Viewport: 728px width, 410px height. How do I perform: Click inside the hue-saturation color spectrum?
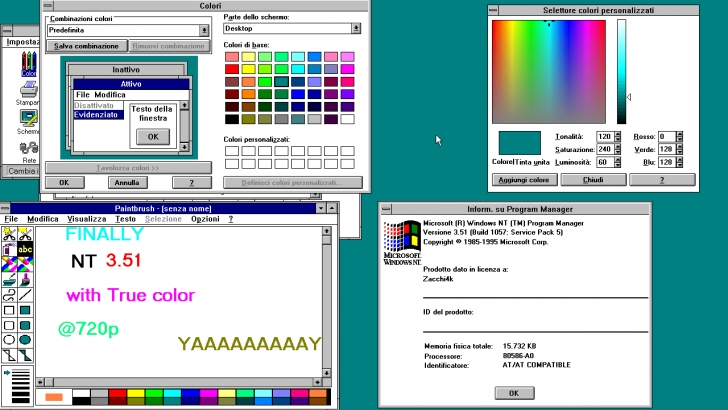coord(549,72)
